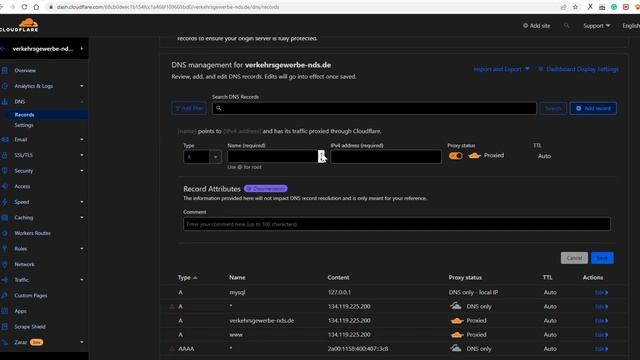Go to browser home page
This screenshot has height=360, width=640.
[x=36, y=7]
